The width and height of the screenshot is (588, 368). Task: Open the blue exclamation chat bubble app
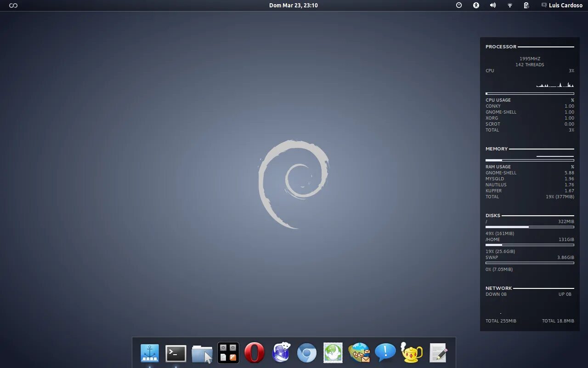pos(385,353)
